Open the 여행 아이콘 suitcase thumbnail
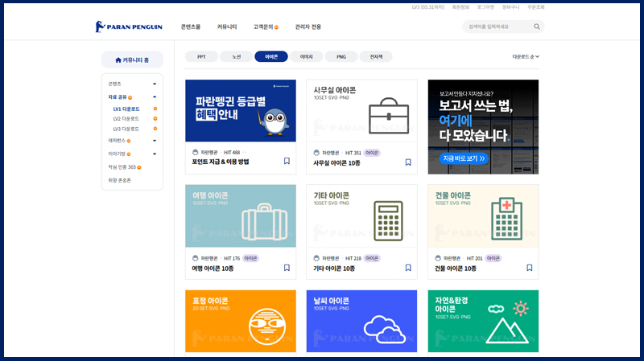This screenshot has height=361, width=644. click(x=241, y=215)
